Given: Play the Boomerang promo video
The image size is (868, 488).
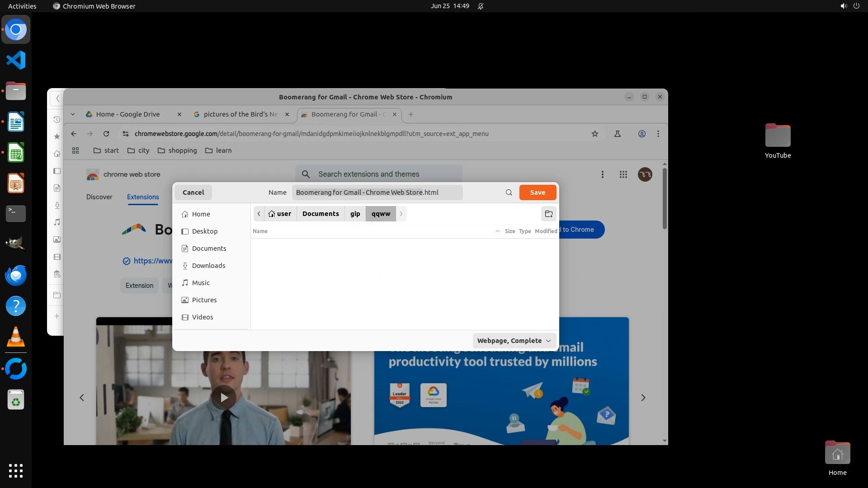Looking at the screenshot, I should pyautogui.click(x=224, y=397).
